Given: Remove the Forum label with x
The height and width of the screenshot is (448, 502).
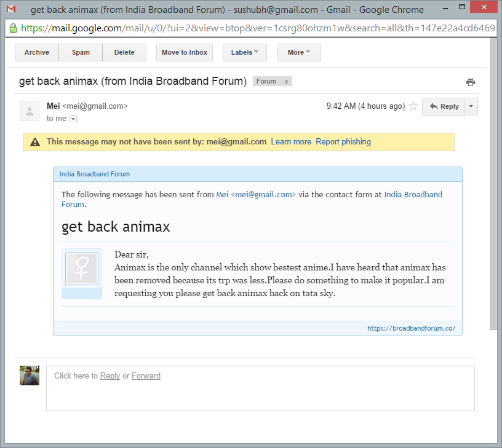Looking at the screenshot, I should (x=286, y=82).
